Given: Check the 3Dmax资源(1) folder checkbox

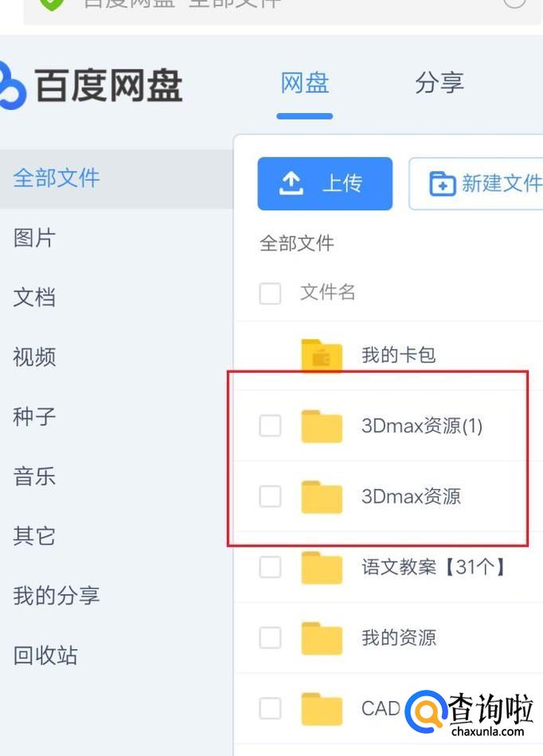Looking at the screenshot, I should [271, 426].
